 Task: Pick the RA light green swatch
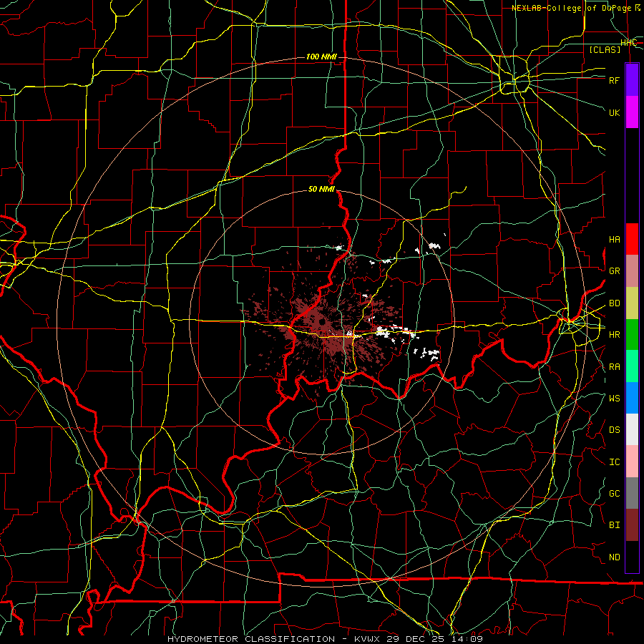632,366
